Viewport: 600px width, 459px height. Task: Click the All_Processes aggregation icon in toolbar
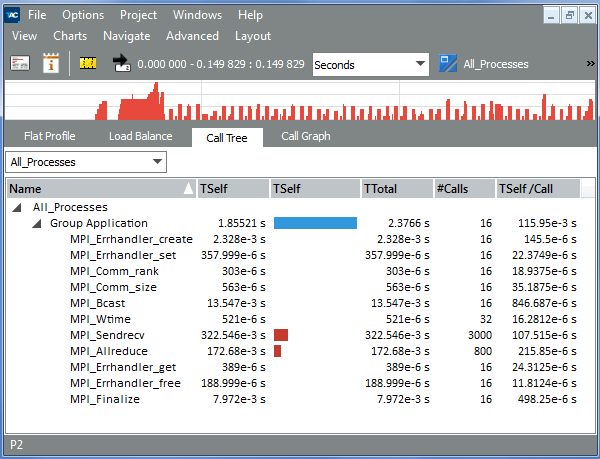click(448, 64)
